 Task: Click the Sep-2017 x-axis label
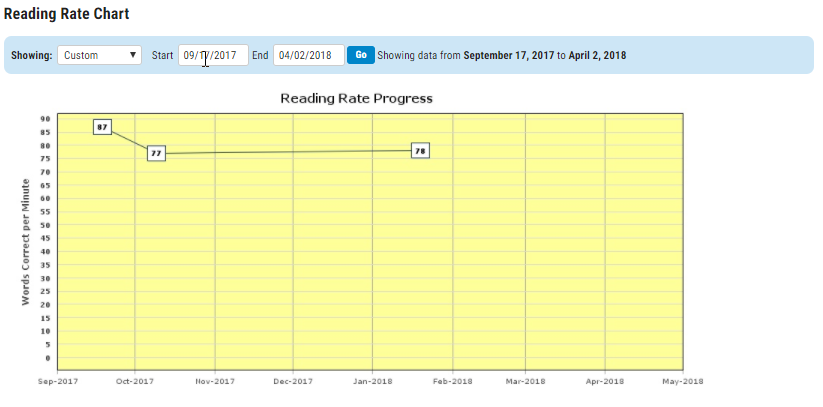[x=57, y=381]
